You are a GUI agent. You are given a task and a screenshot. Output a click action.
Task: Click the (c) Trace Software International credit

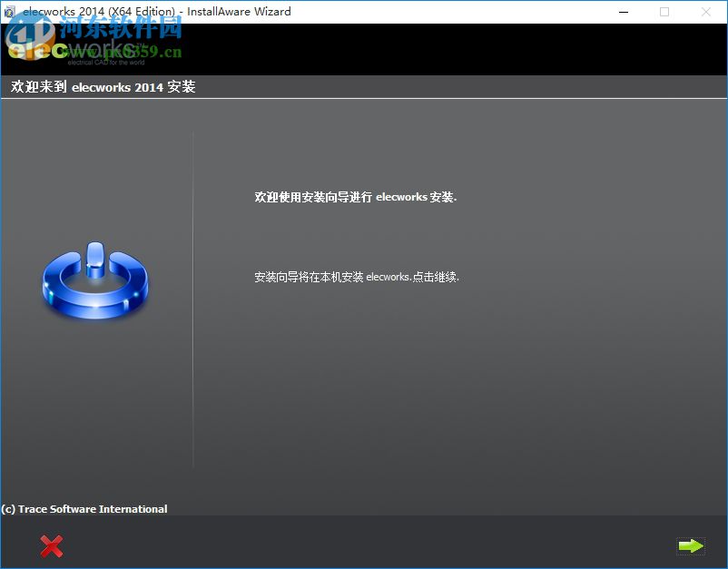click(x=84, y=509)
